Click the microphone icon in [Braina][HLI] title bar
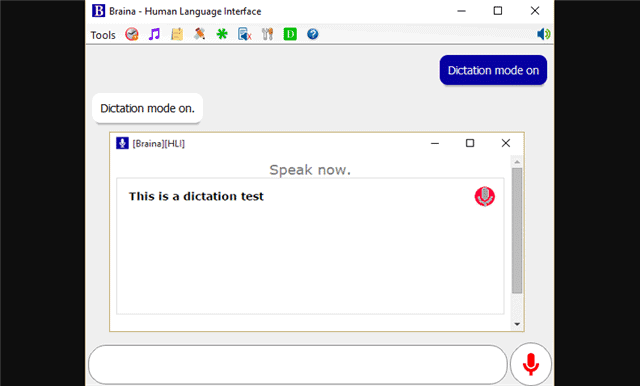Image resolution: width=640 pixels, height=386 pixels. [x=122, y=143]
